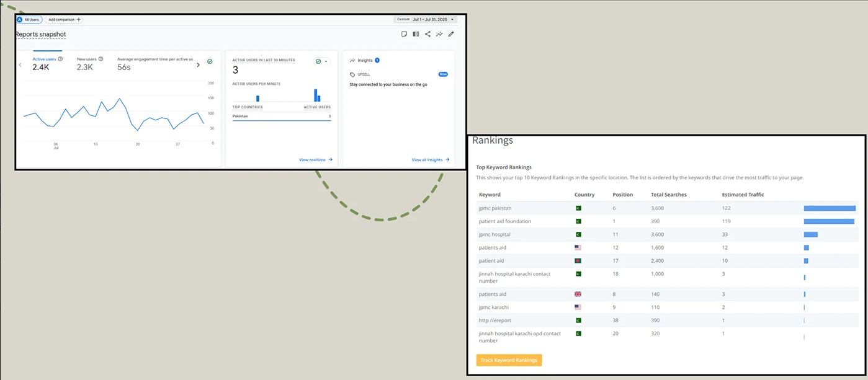Click the help icon beside New users
This screenshot has width=868, height=380.
[x=101, y=59]
